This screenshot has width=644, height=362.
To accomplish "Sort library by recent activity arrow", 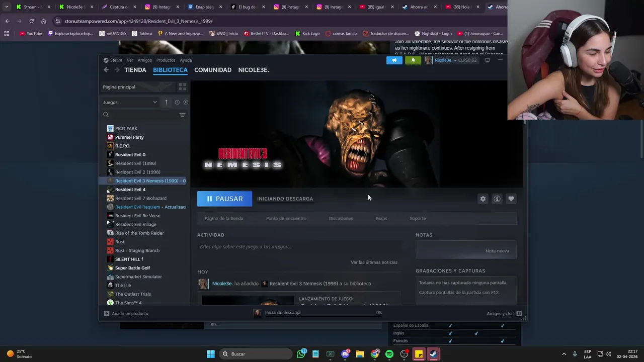I will click(166, 102).
